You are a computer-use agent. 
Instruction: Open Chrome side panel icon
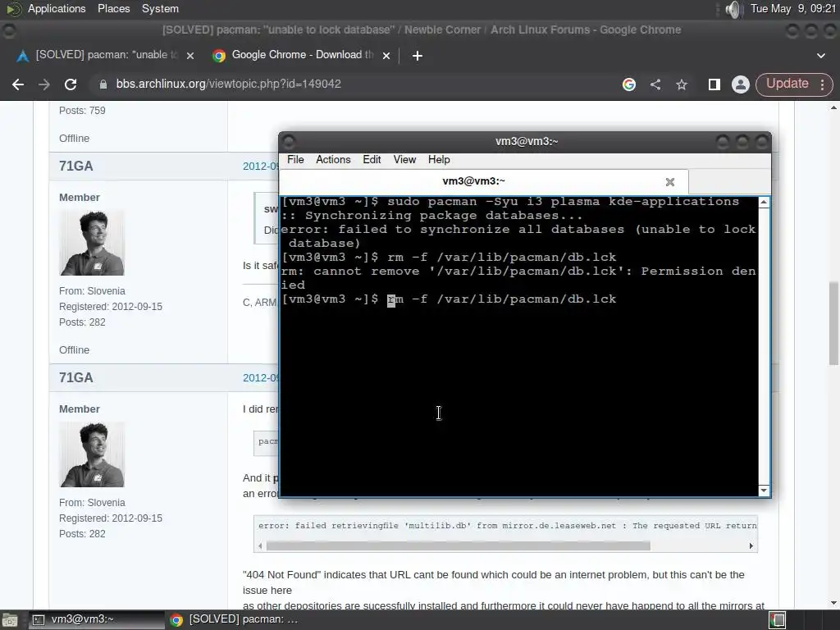click(x=714, y=84)
